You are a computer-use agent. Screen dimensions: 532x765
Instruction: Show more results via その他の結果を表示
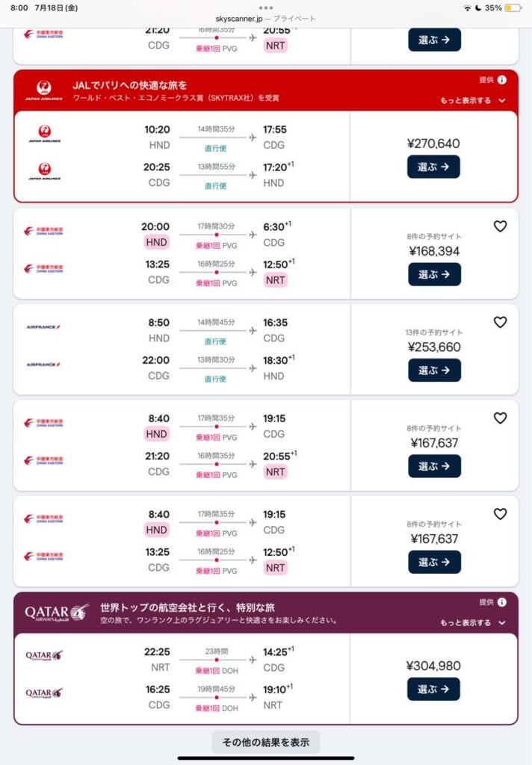[x=266, y=742]
